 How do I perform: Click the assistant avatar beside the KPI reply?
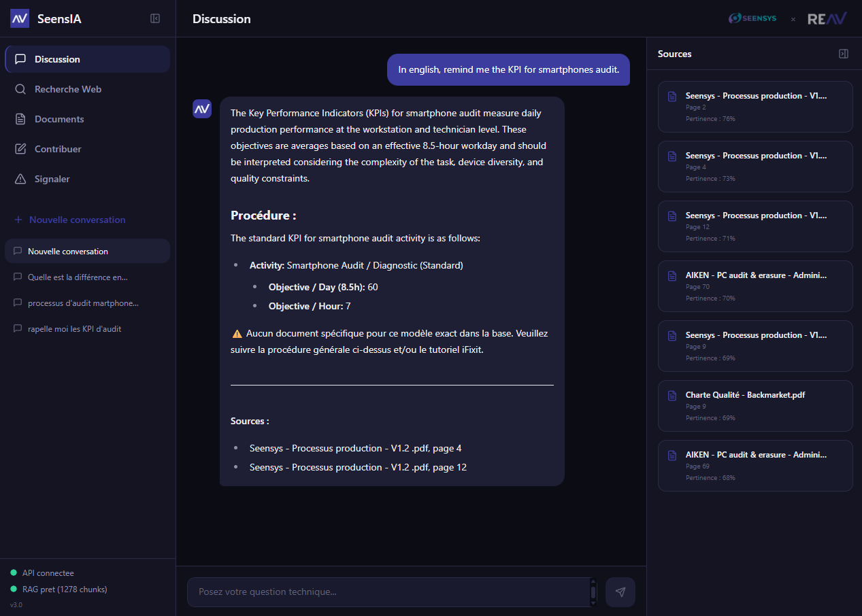(202, 108)
